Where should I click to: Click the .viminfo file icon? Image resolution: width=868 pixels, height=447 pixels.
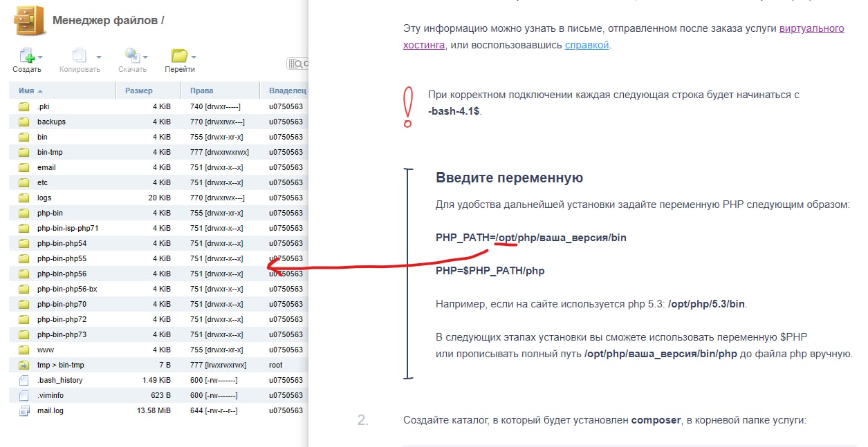point(24,395)
